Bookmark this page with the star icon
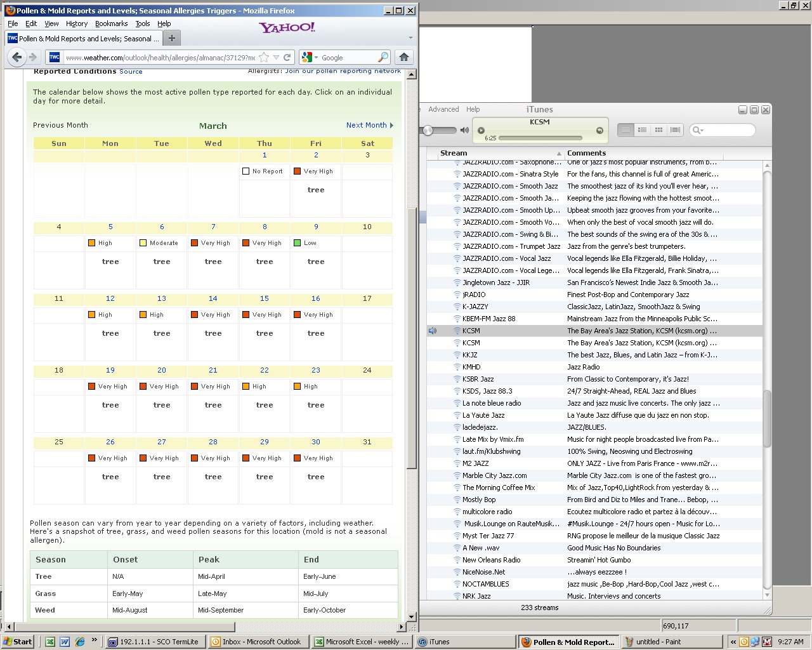 pyautogui.click(x=264, y=57)
